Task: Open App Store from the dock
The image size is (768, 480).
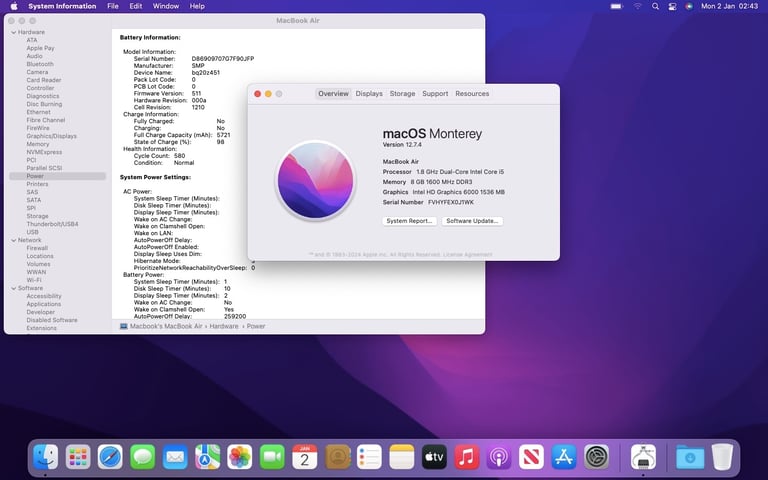Action: tap(564, 457)
